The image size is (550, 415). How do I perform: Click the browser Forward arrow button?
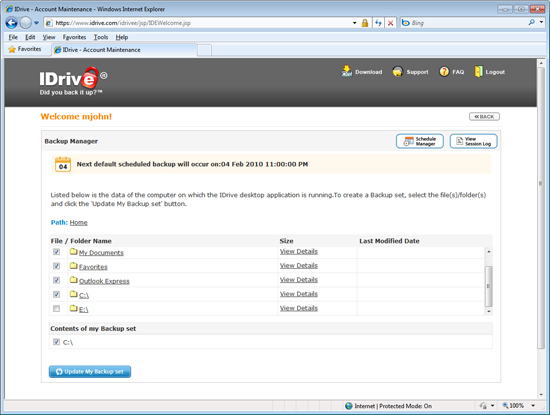(x=25, y=23)
